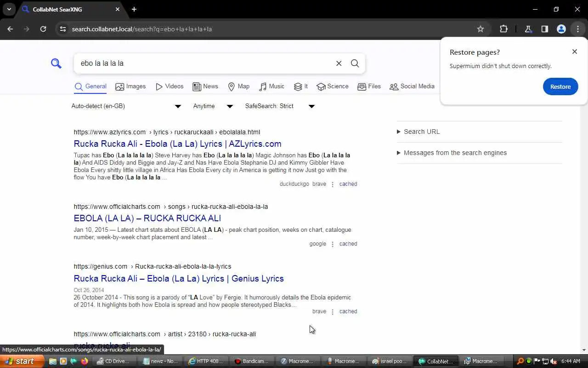Open the newz Notepad taskbar item
Image resolution: width=588 pixels, height=368 pixels.
(161, 361)
